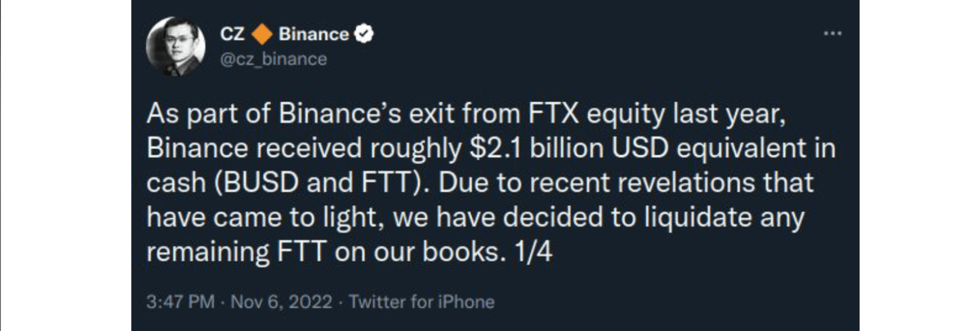Click the "Binance" display name text
Image resolution: width=980 pixels, height=331 pixels.
(x=313, y=34)
